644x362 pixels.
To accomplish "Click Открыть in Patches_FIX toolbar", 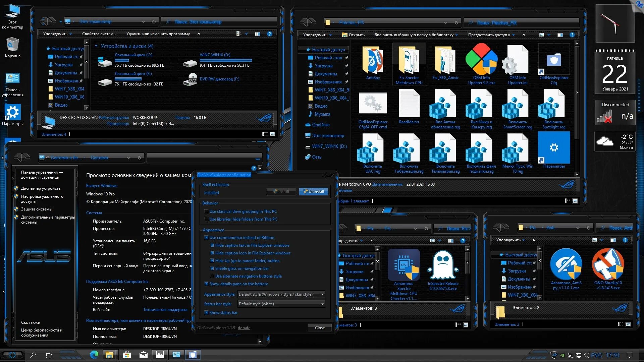I will (353, 35).
